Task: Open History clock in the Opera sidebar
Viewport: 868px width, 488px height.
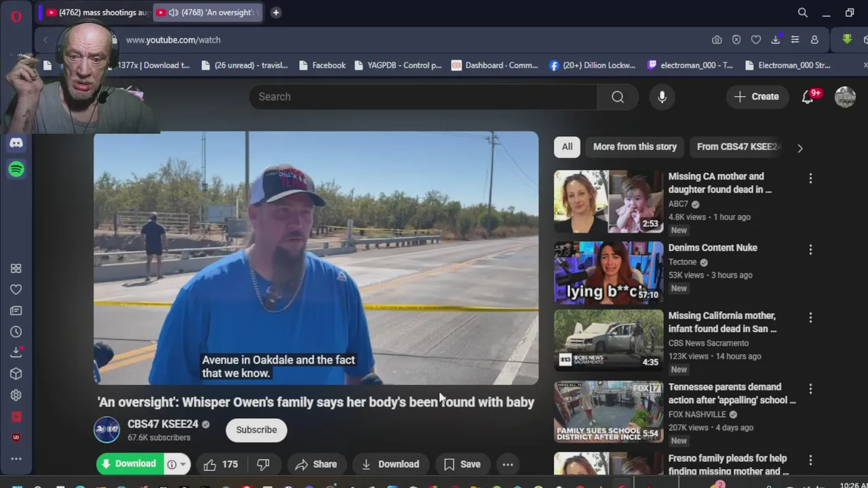Action: (16, 332)
